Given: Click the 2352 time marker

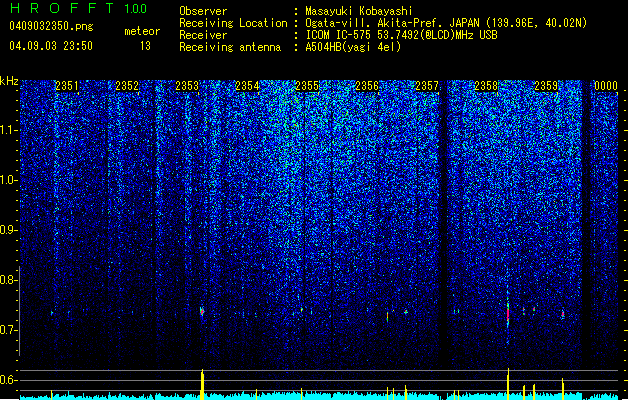Looking at the screenshot, I should (127, 86).
